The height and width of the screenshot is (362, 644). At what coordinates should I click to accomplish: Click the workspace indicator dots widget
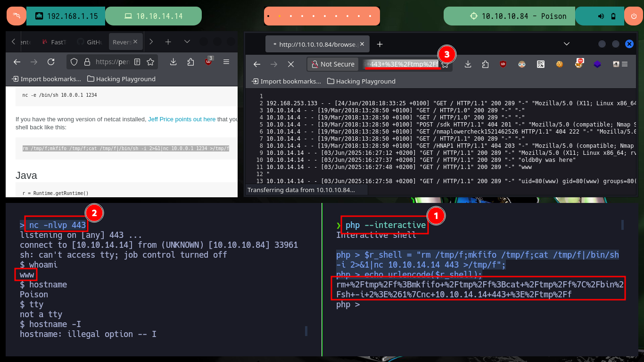pos(322,16)
